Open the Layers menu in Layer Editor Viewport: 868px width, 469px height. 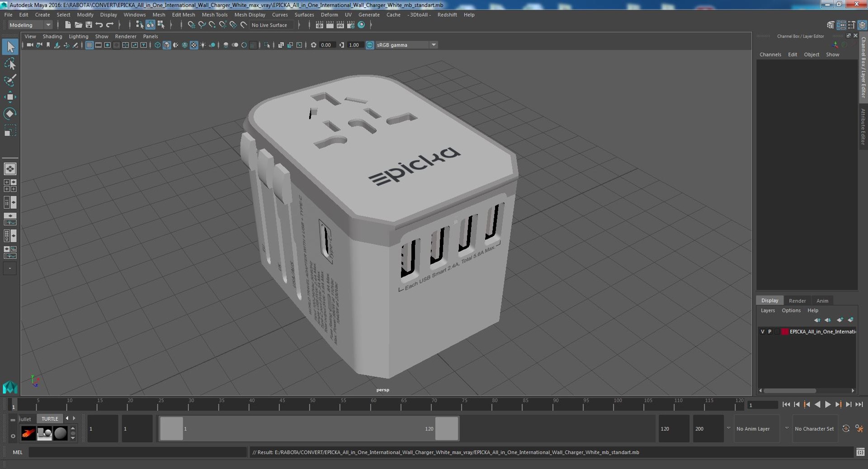click(767, 310)
